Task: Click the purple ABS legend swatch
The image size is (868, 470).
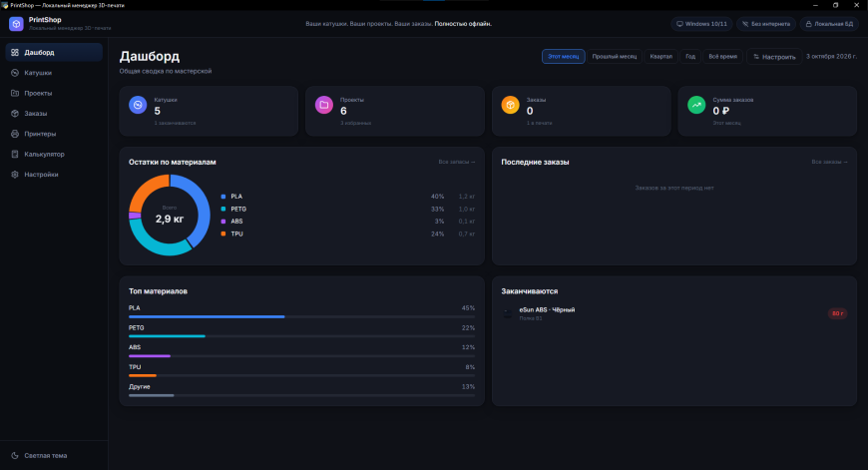Action: [x=223, y=222]
